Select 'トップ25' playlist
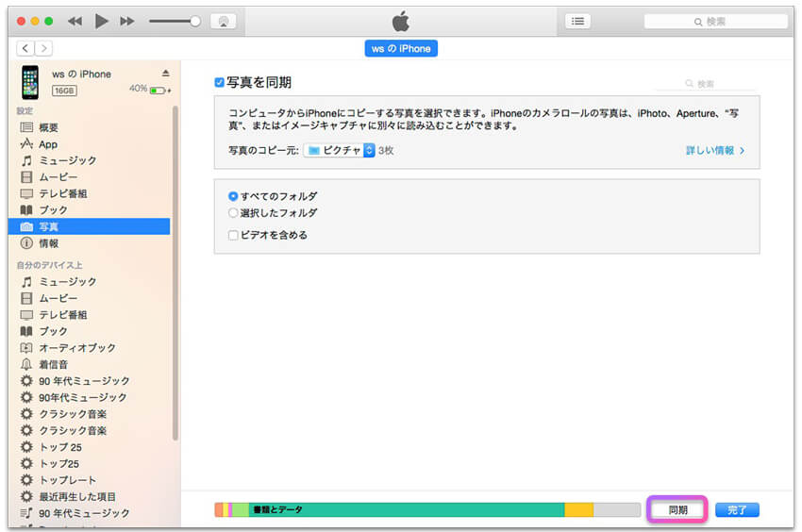Image resolution: width=802 pixels, height=532 pixels. pos(89,463)
